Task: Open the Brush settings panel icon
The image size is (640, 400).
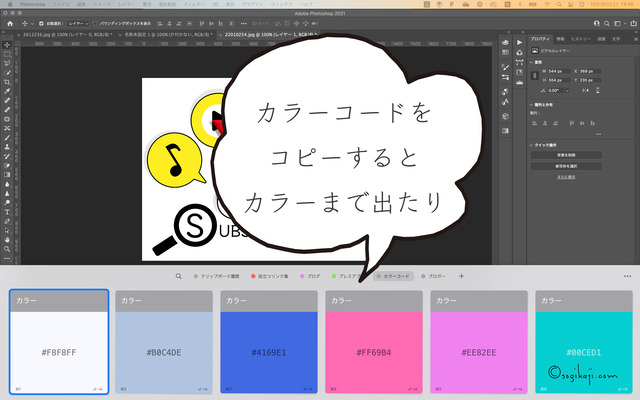Action: click(x=505, y=67)
